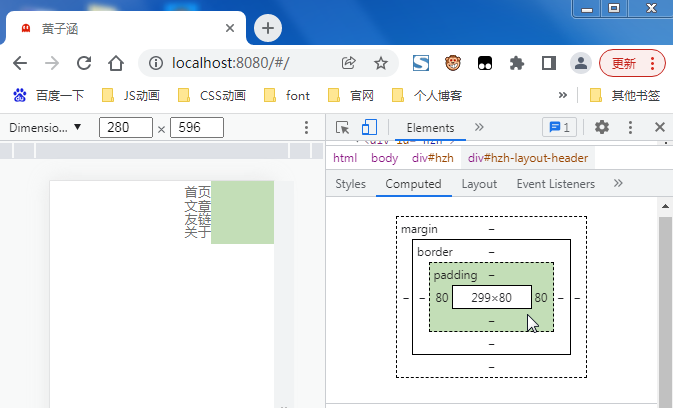Switch to the Elements panel
The height and width of the screenshot is (408, 673).
coord(430,128)
